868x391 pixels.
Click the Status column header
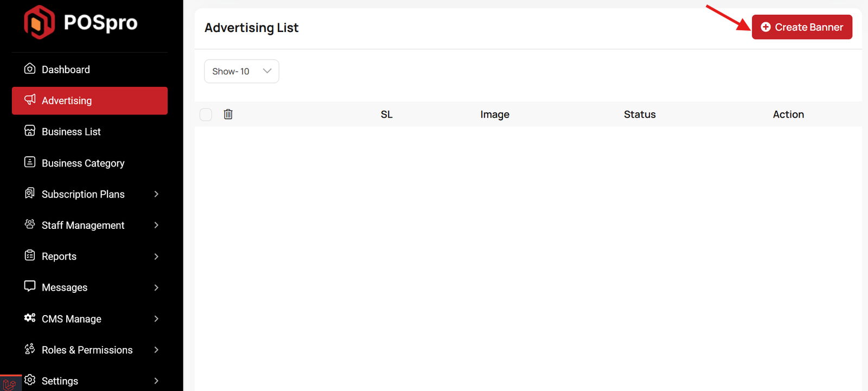coord(640,114)
